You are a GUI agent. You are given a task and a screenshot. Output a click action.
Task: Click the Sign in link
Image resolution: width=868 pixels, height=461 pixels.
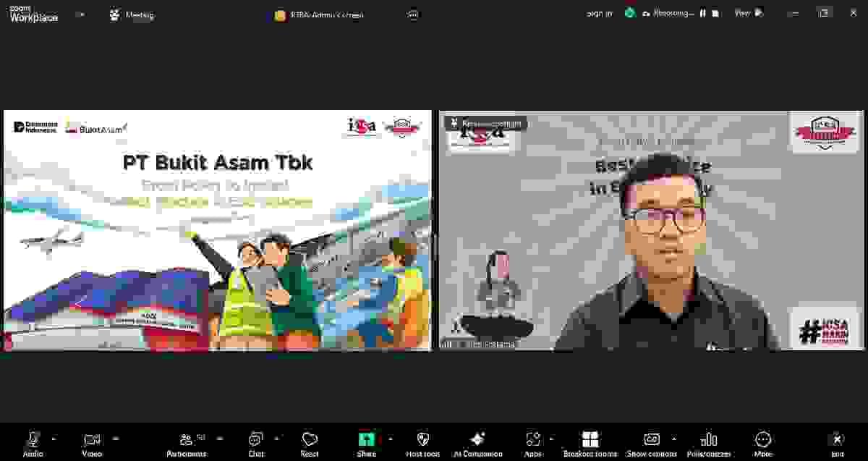click(x=599, y=13)
